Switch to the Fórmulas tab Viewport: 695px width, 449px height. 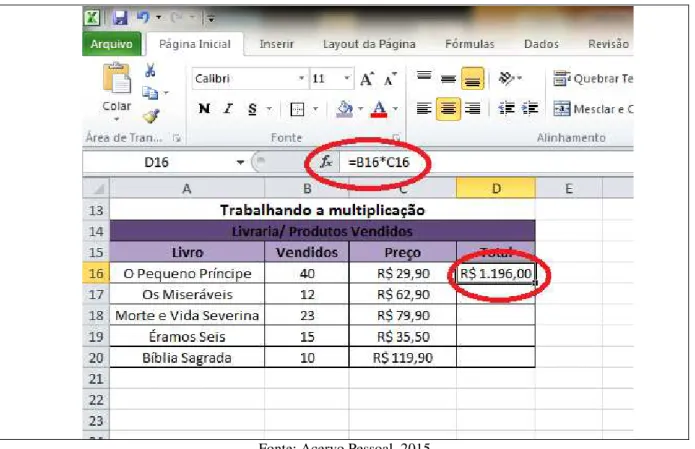[470, 44]
